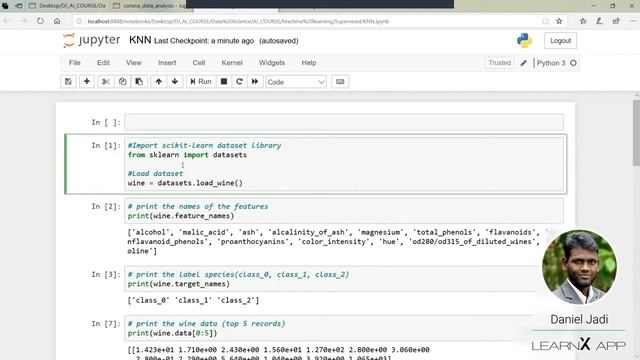Switch to the corona_data_analysis browser tab
The width and height of the screenshot is (640, 360).
[149, 6]
